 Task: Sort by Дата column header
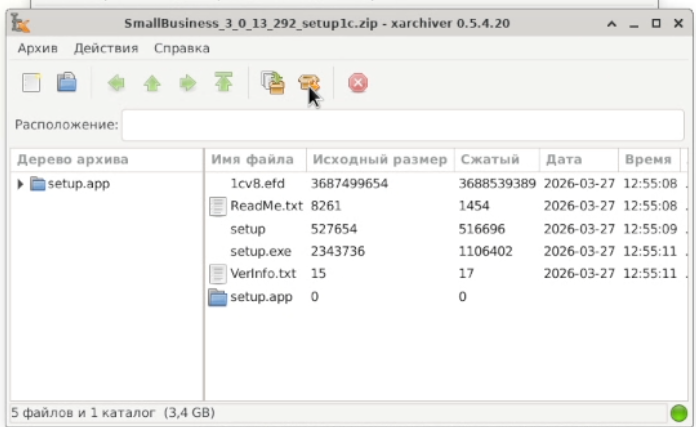click(579, 160)
